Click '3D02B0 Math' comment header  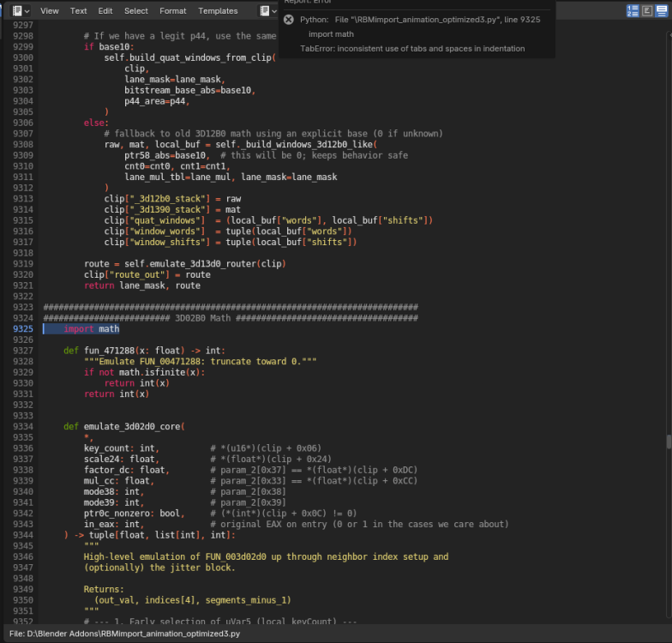(202, 318)
